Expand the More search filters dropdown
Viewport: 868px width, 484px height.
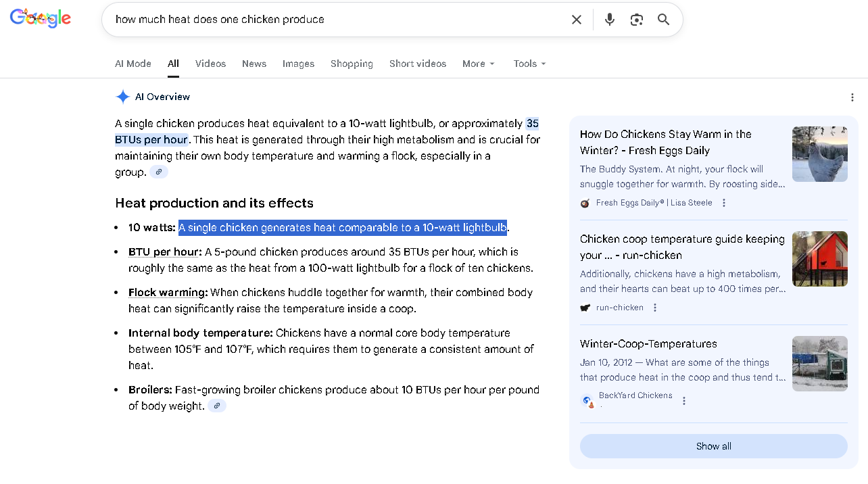tap(478, 64)
